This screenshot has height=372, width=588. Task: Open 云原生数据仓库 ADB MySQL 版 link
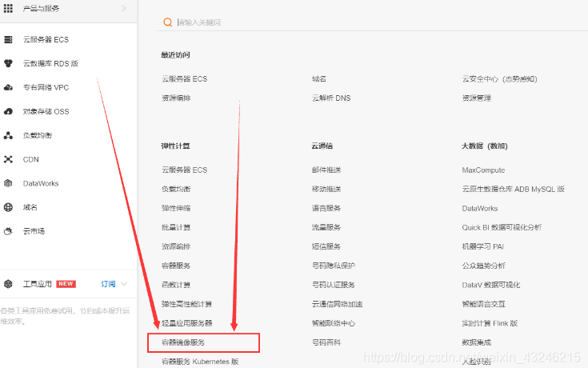tap(514, 189)
